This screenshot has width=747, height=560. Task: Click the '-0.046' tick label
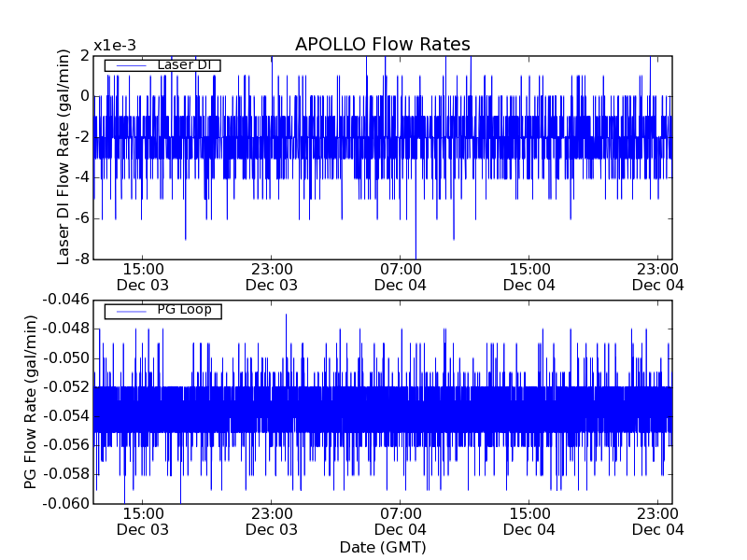(65, 300)
